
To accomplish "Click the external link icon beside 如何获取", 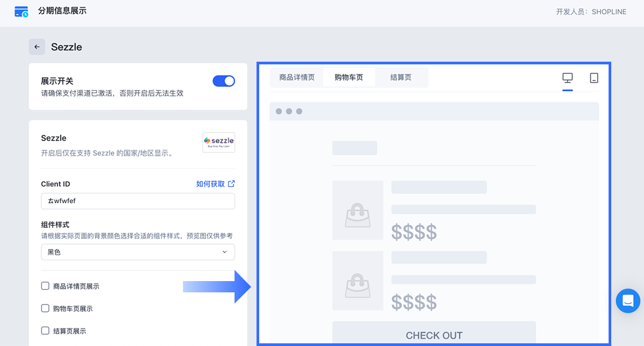I will pos(231,183).
